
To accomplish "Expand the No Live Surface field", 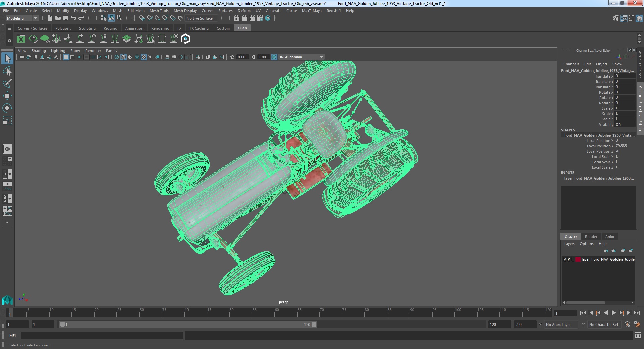I will point(201,18).
